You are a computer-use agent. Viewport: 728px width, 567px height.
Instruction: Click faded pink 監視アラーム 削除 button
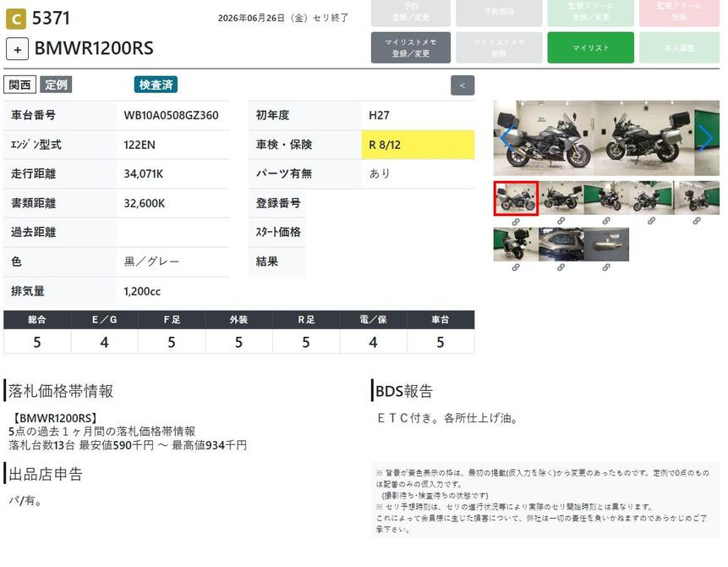pos(679,12)
